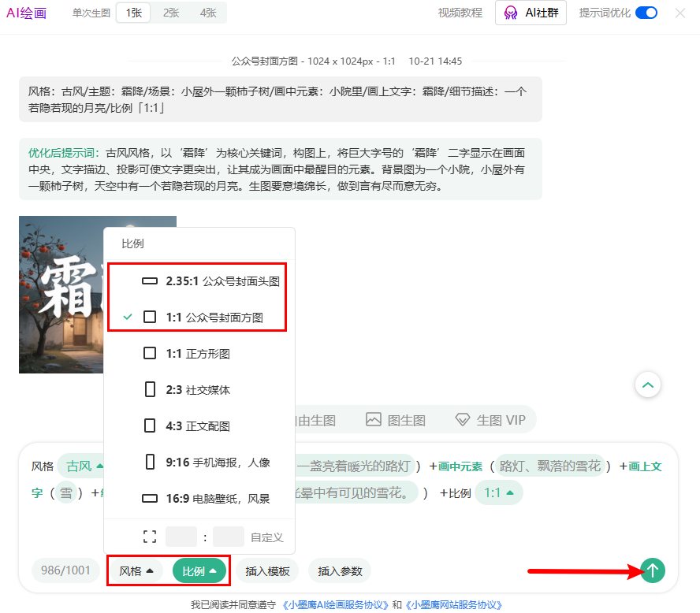
Task: Toggle the 提示词优化 switch
Action: pos(646,13)
